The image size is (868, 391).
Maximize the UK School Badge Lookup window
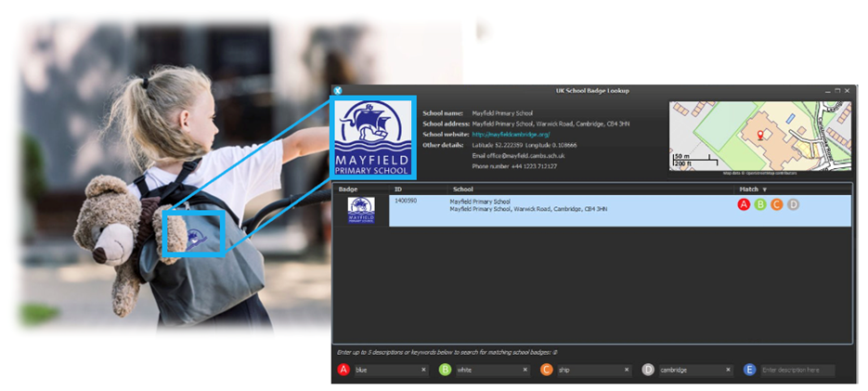pyautogui.click(x=837, y=91)
